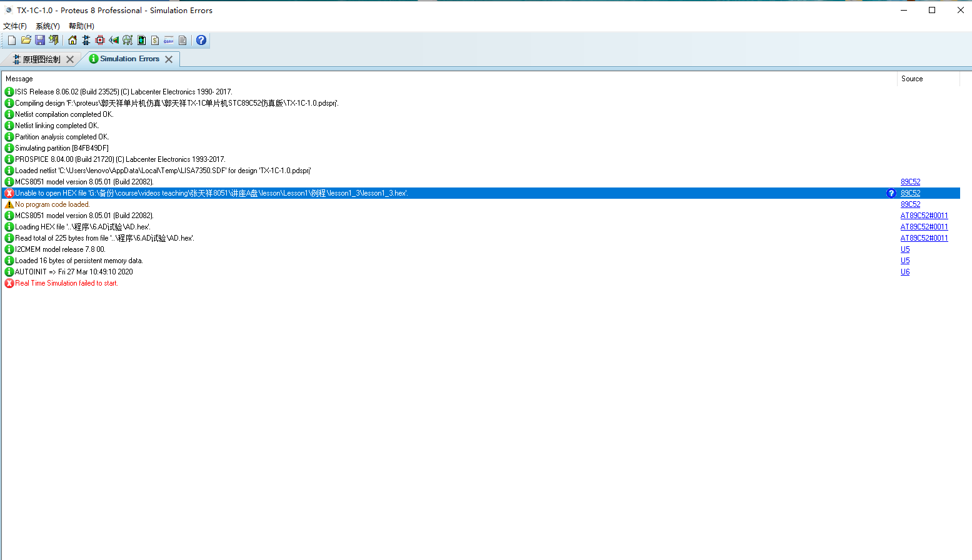Click the red error icon on the HEX file row

9,193
